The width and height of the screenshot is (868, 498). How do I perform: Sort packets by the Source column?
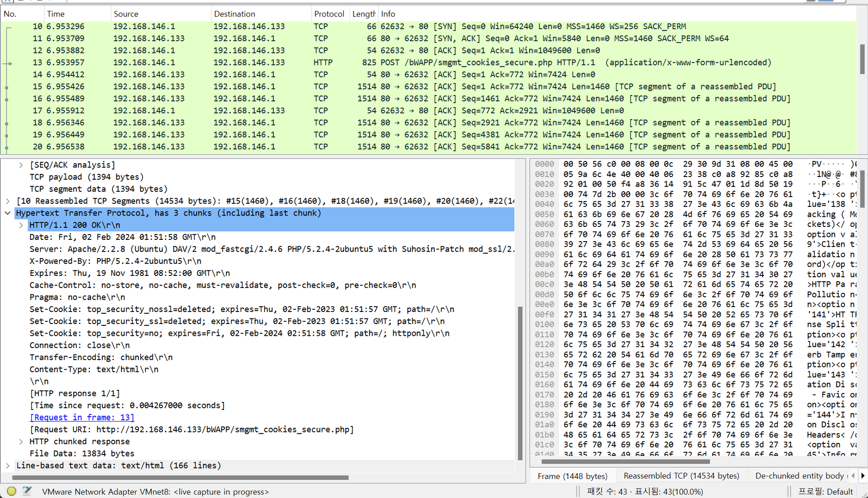(161, 14)
